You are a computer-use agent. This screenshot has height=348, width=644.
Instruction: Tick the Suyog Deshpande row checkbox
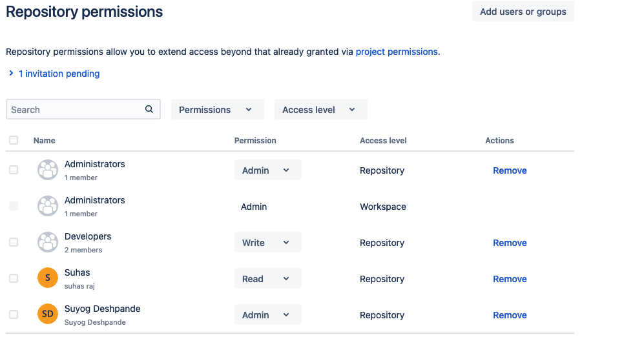coord(14,314)
